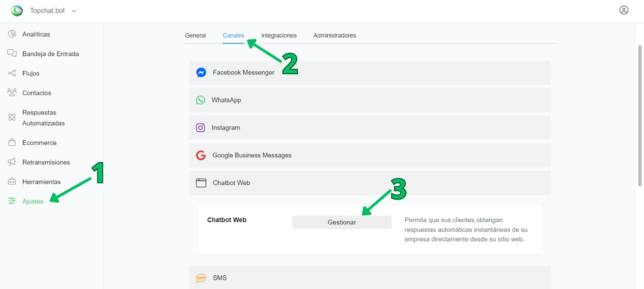Click the Flujos nodes icon
644x289 pixels.
[x=12, y=73]
